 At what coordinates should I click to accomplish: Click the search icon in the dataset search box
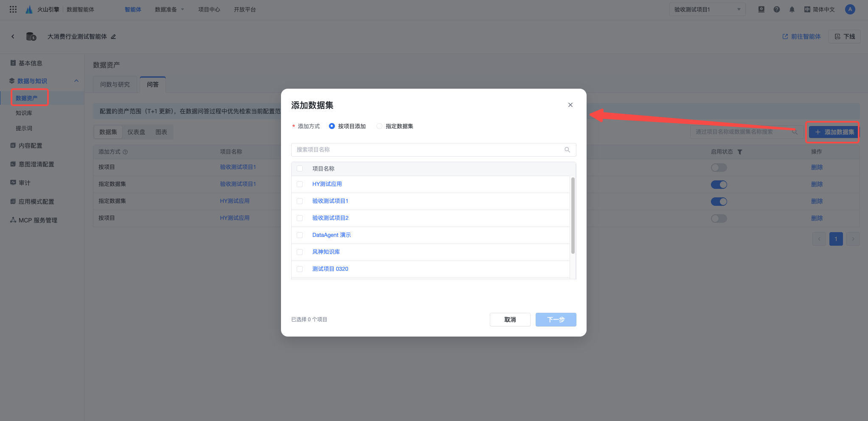pos(795,132)
